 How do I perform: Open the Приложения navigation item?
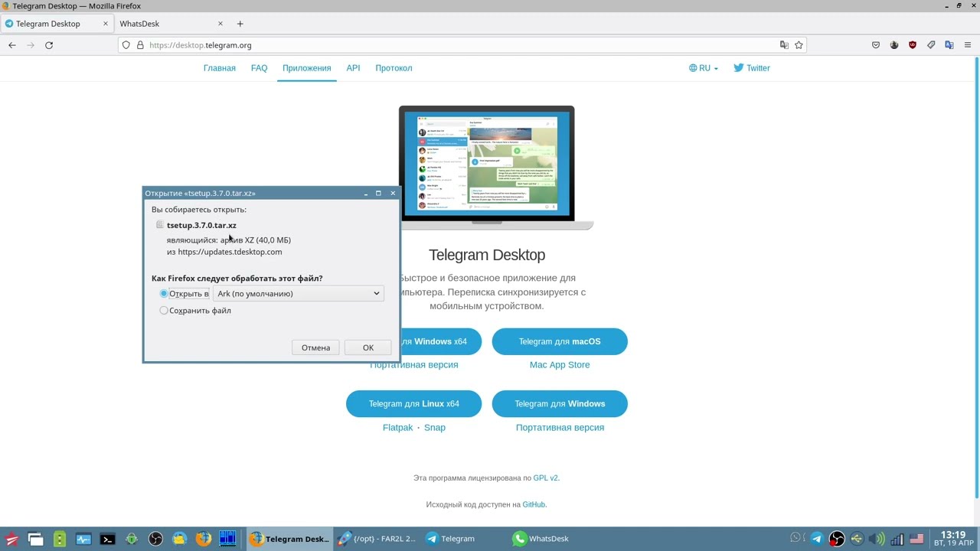[307, 68]
